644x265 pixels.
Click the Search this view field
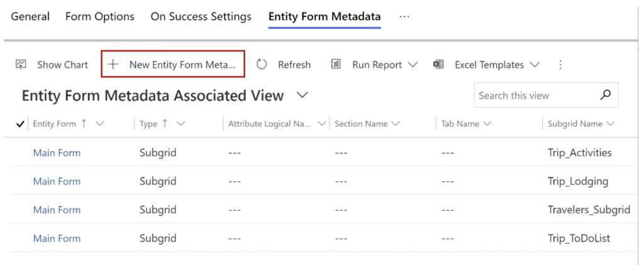tap(535, 96)
